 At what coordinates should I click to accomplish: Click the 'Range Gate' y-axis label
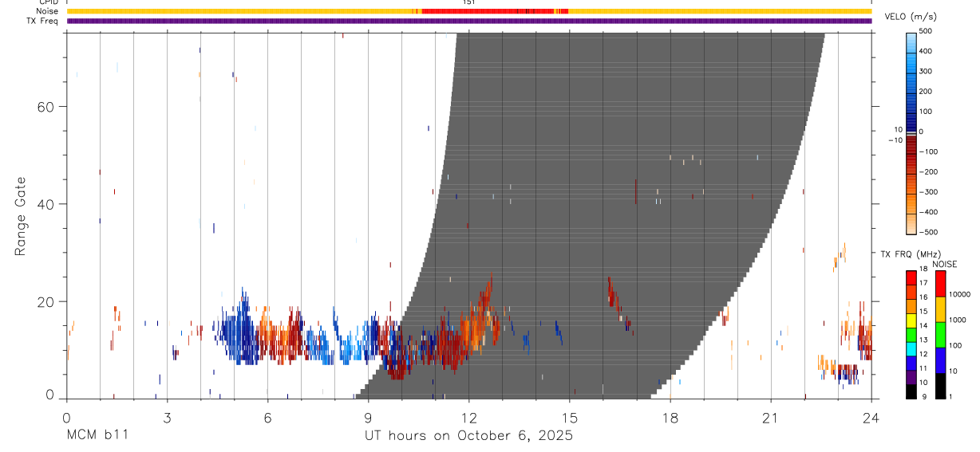pos(21,216)
